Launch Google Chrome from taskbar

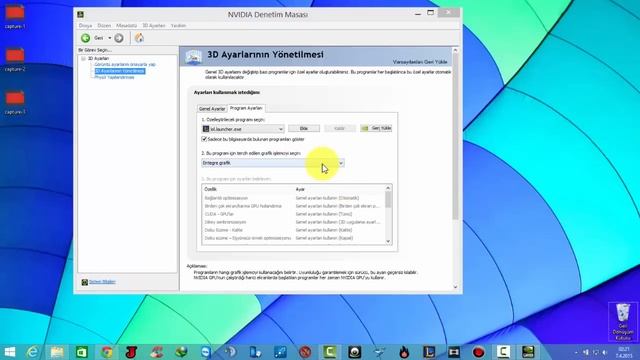(107, 352)
